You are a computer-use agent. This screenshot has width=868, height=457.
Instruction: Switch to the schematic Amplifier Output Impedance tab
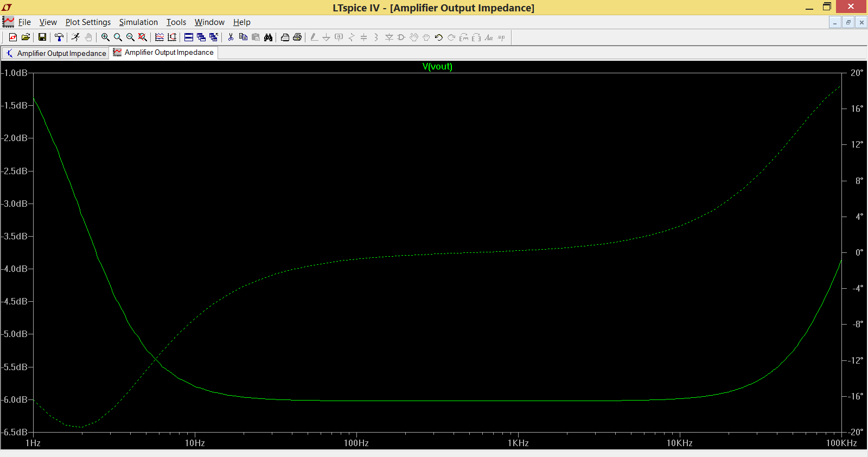[x=56, y=53]
